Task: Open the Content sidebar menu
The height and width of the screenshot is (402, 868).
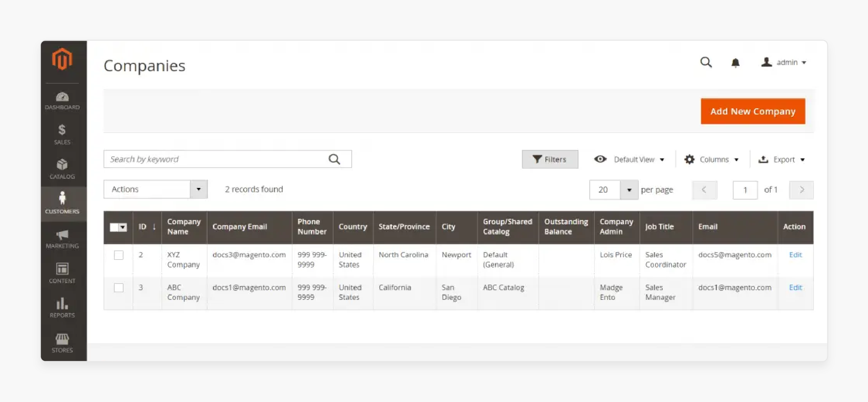Action: (62, 273)
